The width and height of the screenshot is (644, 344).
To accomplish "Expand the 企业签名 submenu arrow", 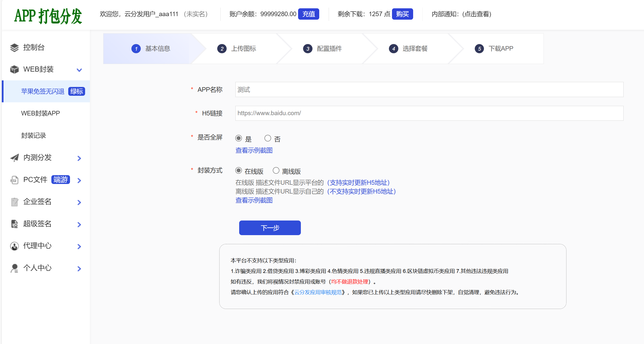I will (79, 202).
